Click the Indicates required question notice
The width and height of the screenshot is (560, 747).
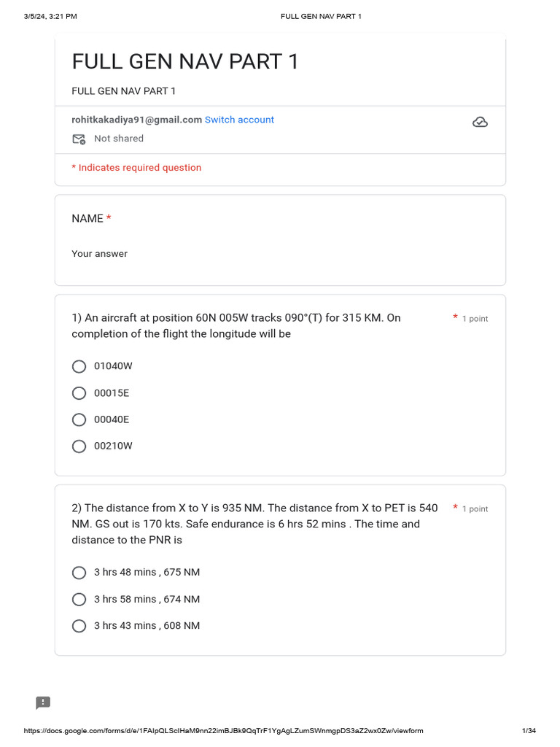coord(136,168)
